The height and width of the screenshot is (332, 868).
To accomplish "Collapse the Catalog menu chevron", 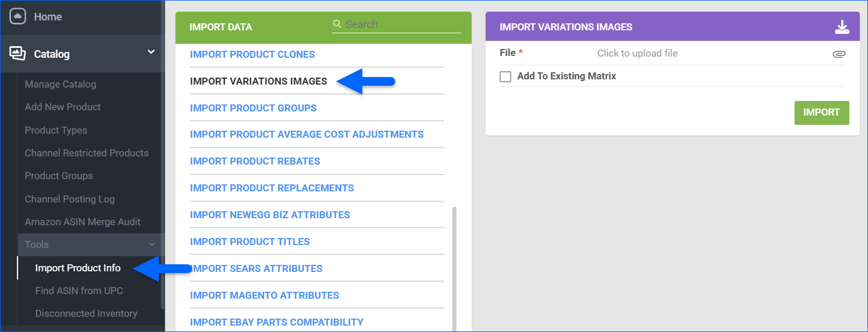I will (151, 53).
